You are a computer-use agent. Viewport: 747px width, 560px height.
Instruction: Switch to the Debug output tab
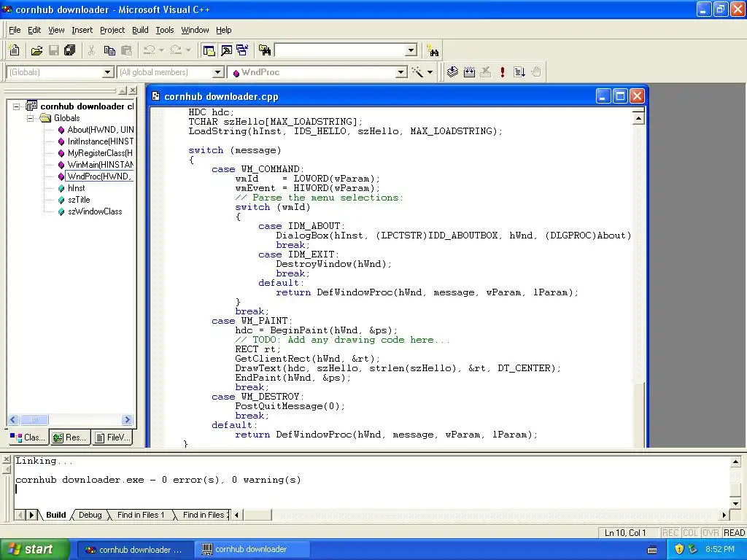coord(90,515)
